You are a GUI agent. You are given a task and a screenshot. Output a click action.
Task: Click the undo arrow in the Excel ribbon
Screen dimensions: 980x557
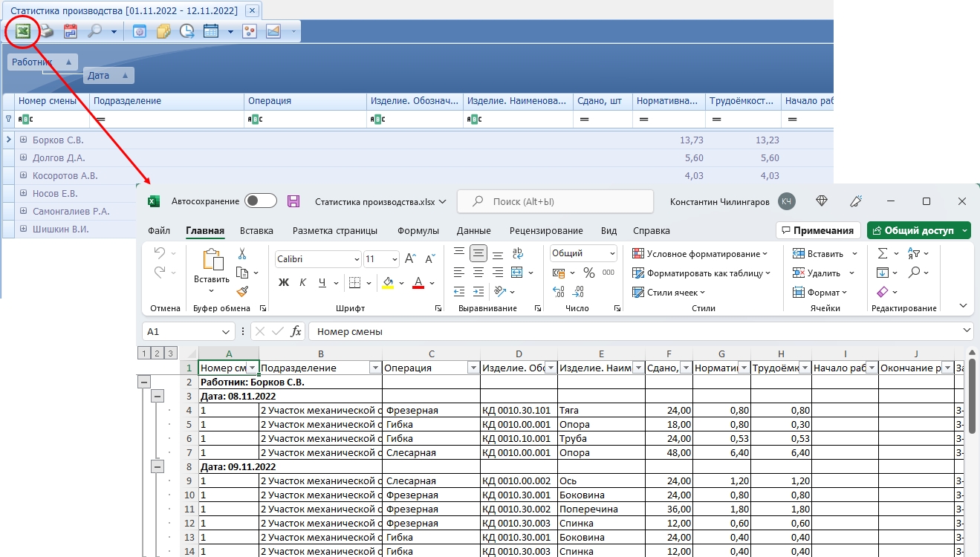[159, 253]
